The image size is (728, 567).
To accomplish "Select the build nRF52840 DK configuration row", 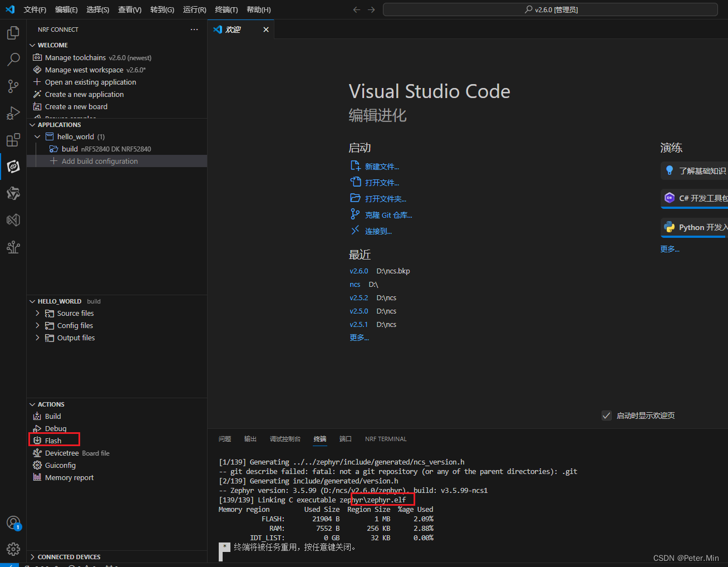I will coord(117,149).
